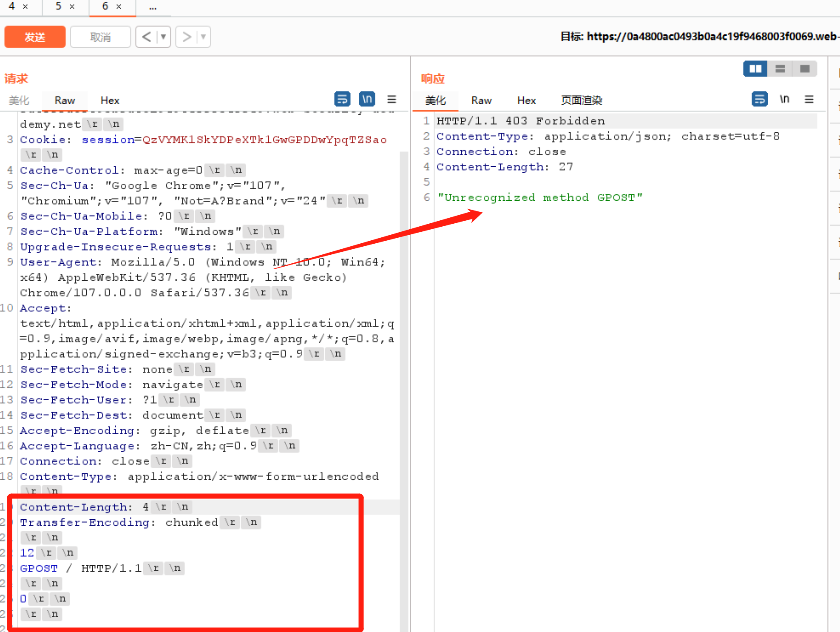Screen dimensions: 840x632
Task: Open the forward-history dropdown arrow
Action: [x=203, y=37]
